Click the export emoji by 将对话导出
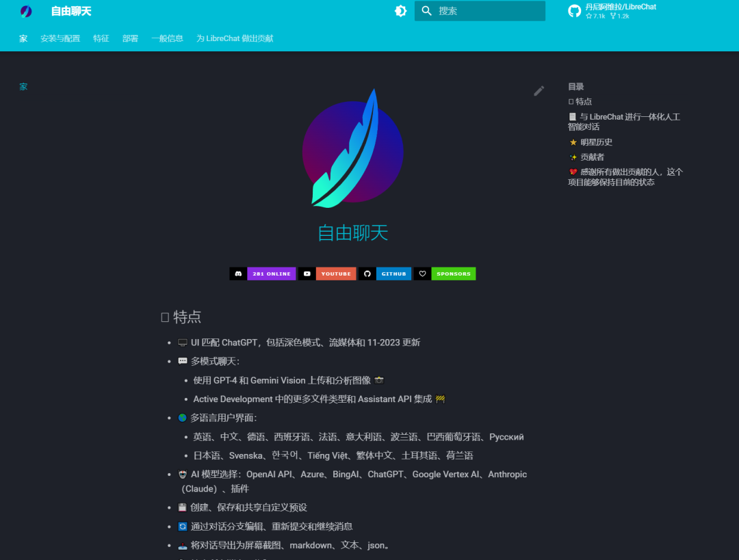The image size is (739, 560). coord(183,546)
